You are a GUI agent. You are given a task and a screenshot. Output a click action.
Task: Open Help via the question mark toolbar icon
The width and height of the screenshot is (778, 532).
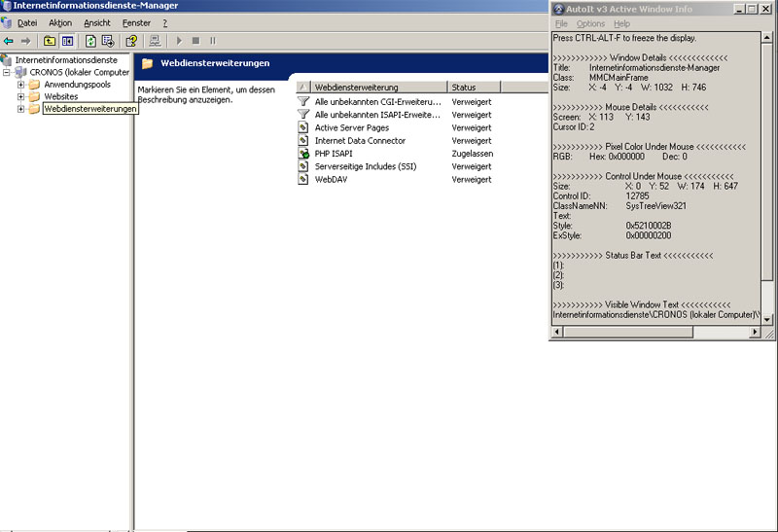coord(131,41)
